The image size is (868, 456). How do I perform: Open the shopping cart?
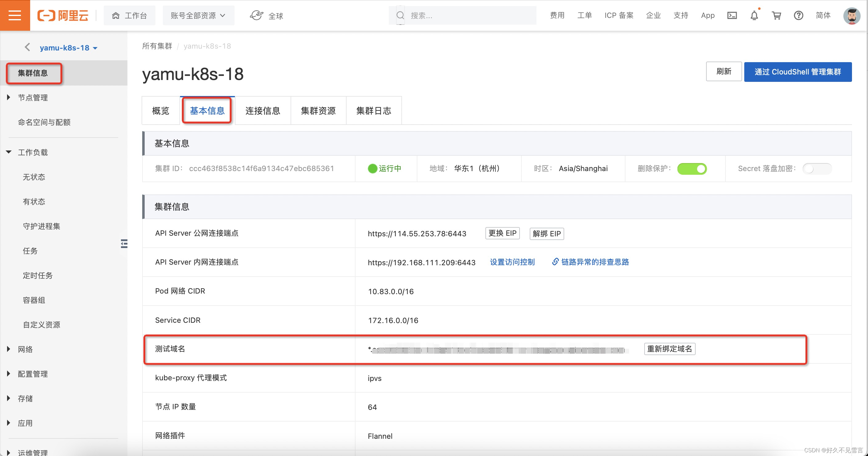pos(776,15)
